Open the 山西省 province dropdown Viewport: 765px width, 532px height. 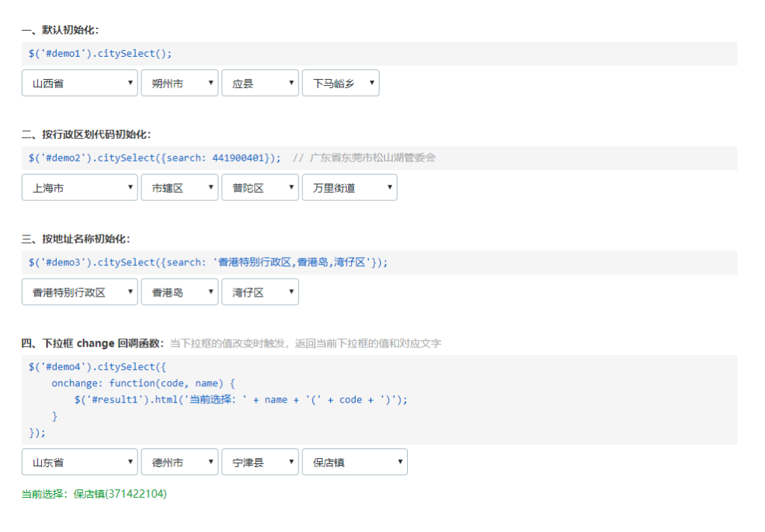point(79,83)
